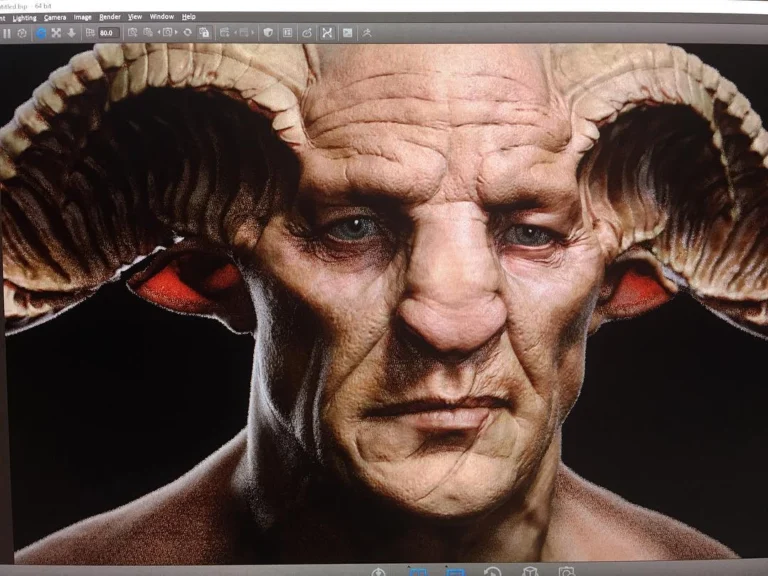Click the four-arrow fullscreen icon
Screen dimensions: 768x576
[56, 33]
